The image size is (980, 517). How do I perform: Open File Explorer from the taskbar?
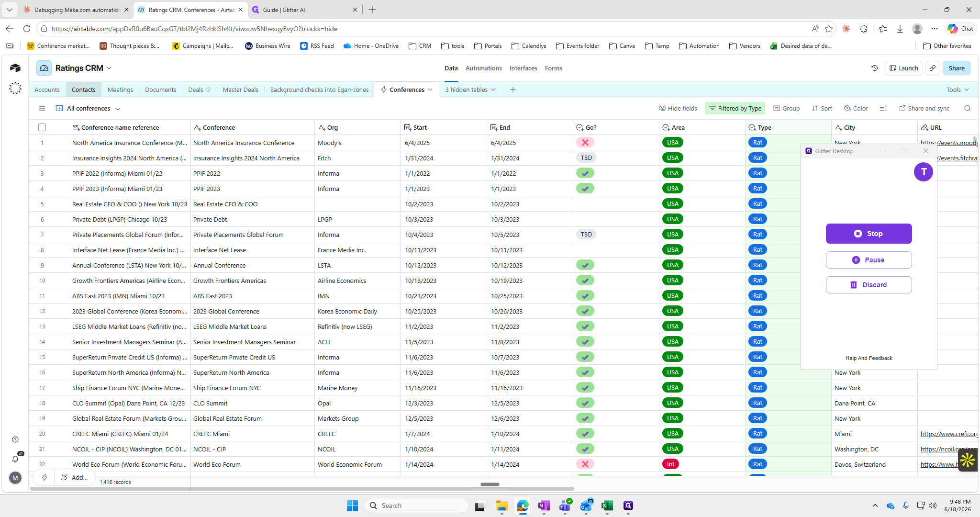pyautogui.click(x=501, y=506)
